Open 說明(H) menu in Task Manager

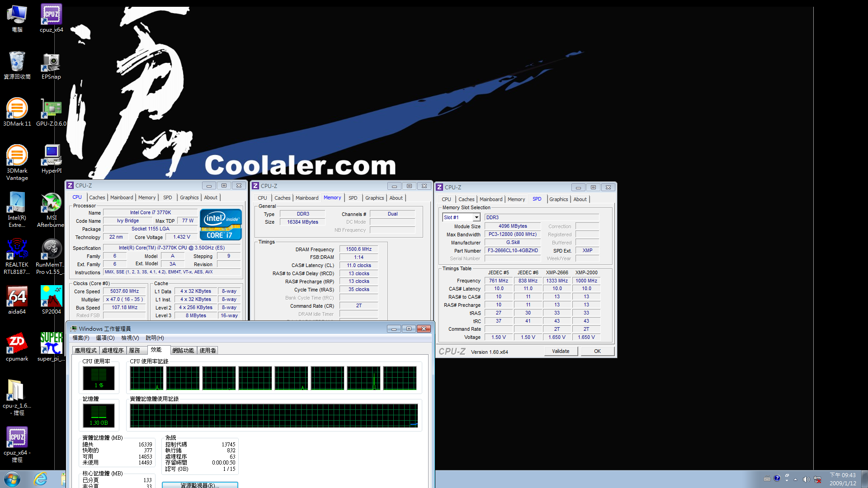click(x=155, y=338)
